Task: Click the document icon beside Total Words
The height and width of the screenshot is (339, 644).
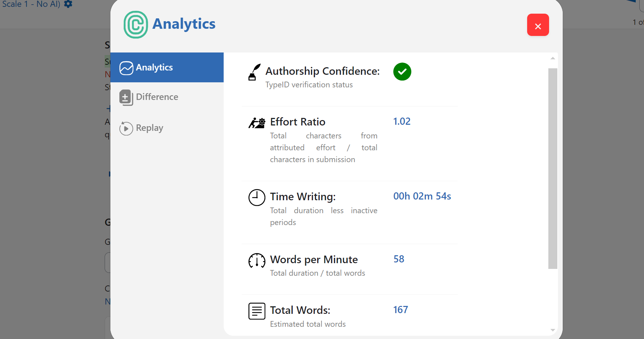Action: pos(256,311)
